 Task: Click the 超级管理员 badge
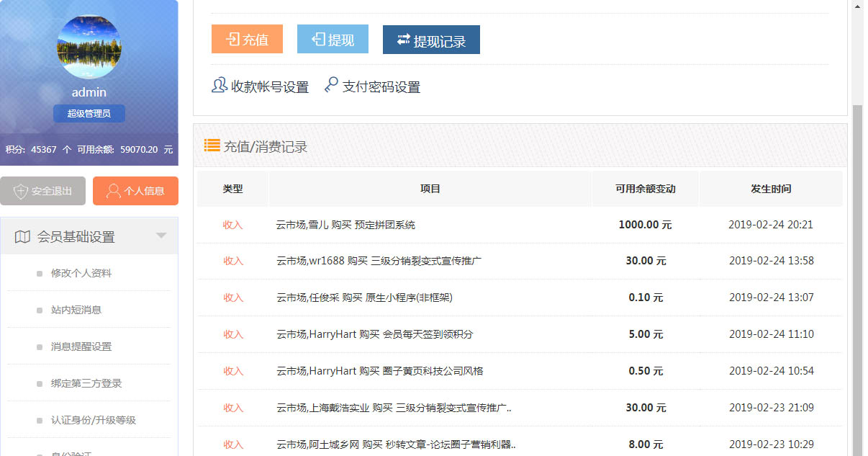(89, 114)
